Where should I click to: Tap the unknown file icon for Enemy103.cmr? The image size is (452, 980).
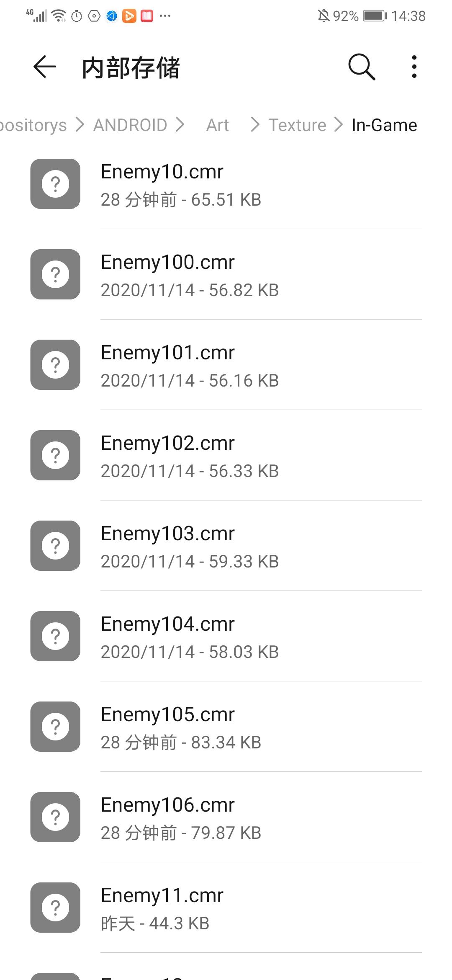[55, 546]
